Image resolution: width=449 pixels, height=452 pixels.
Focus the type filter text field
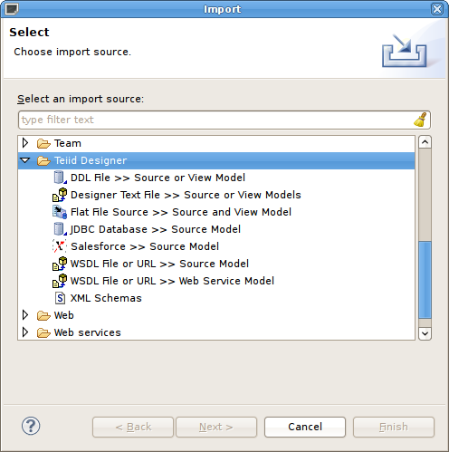[x=217, y=120]
